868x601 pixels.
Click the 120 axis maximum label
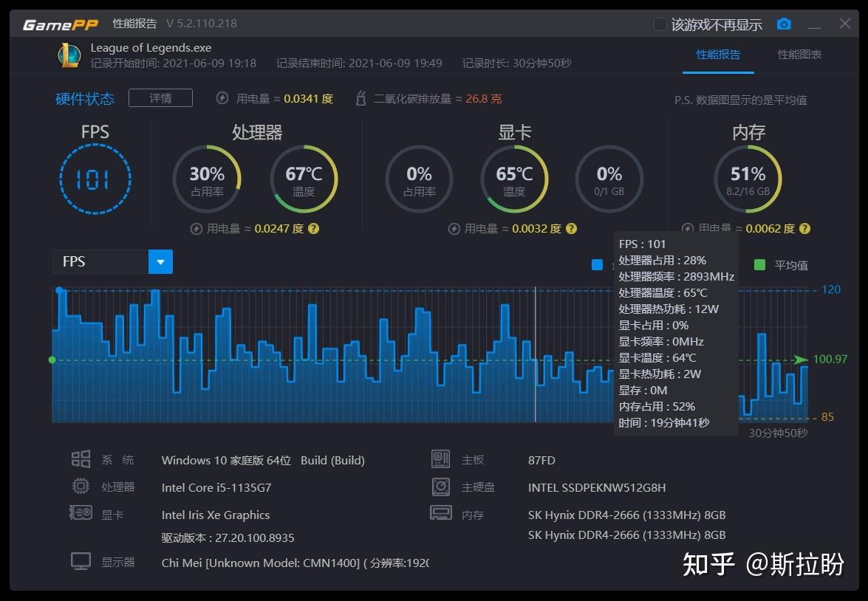click(x=831, y=289)
